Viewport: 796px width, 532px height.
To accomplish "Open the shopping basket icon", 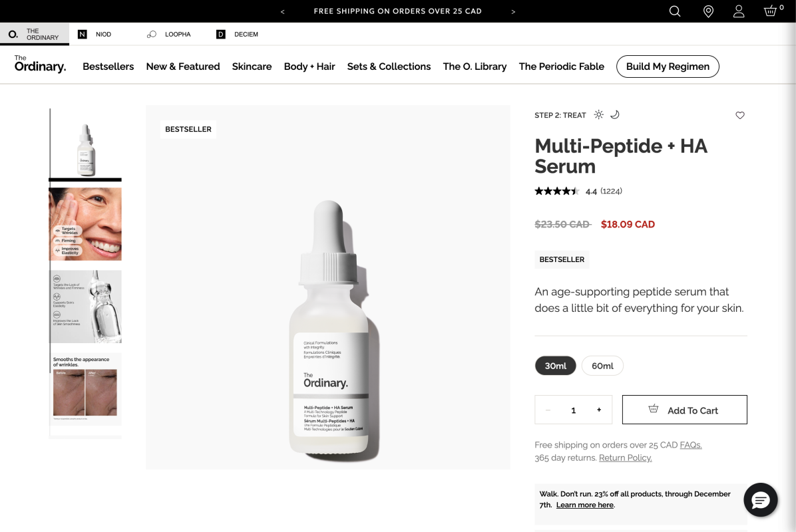I will [770, 11].
